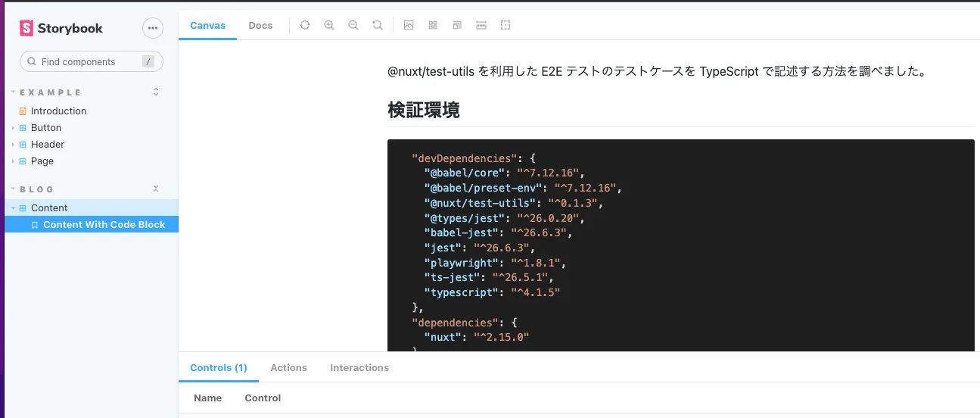Select the Content With Code Block story
The width and height of the screenshot is (980, 418).
[104, 224]
